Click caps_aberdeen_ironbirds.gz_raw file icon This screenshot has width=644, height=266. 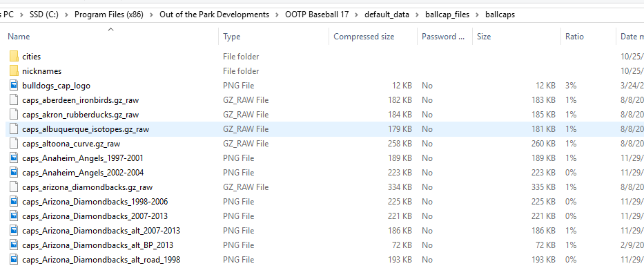(14, 100)
